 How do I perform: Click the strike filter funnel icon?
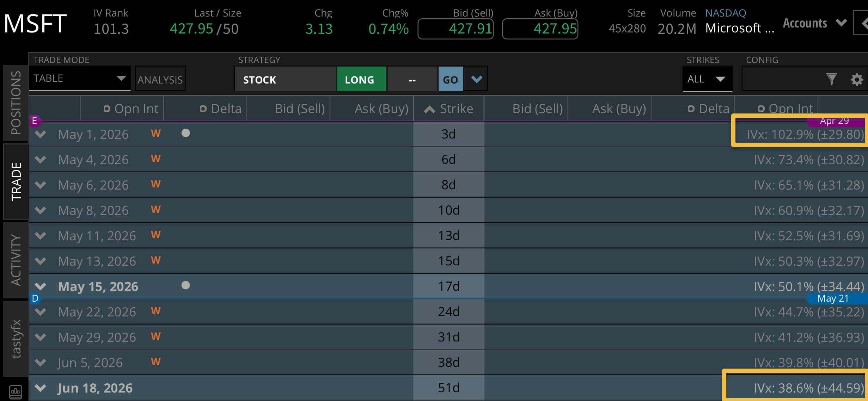click(x=831, y=79)
